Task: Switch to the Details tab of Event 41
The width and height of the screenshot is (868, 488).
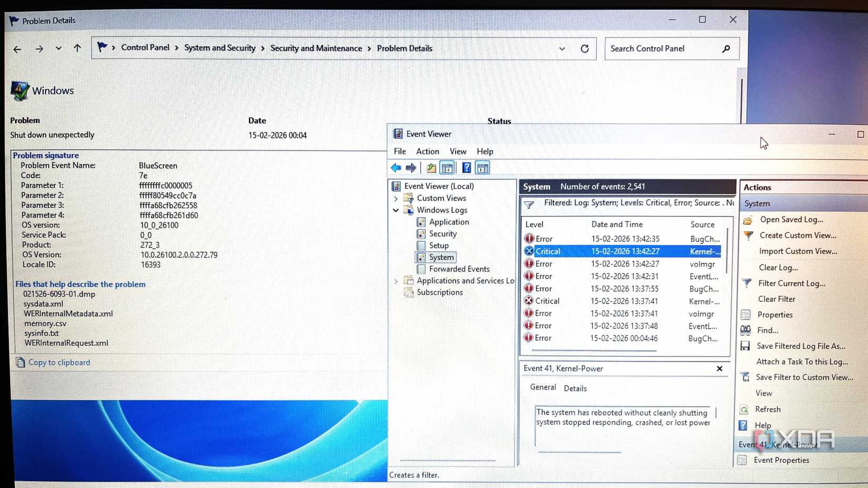Action: (x=575, y=389)
